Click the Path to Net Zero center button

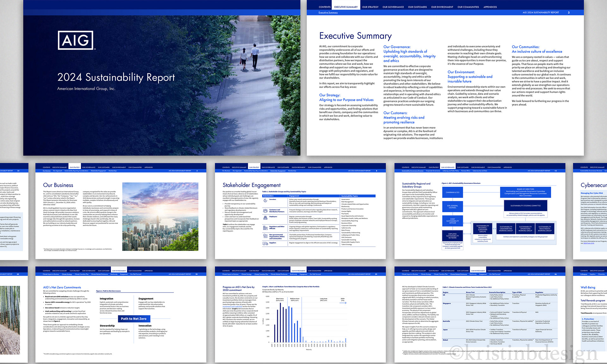tap(134, 319)
